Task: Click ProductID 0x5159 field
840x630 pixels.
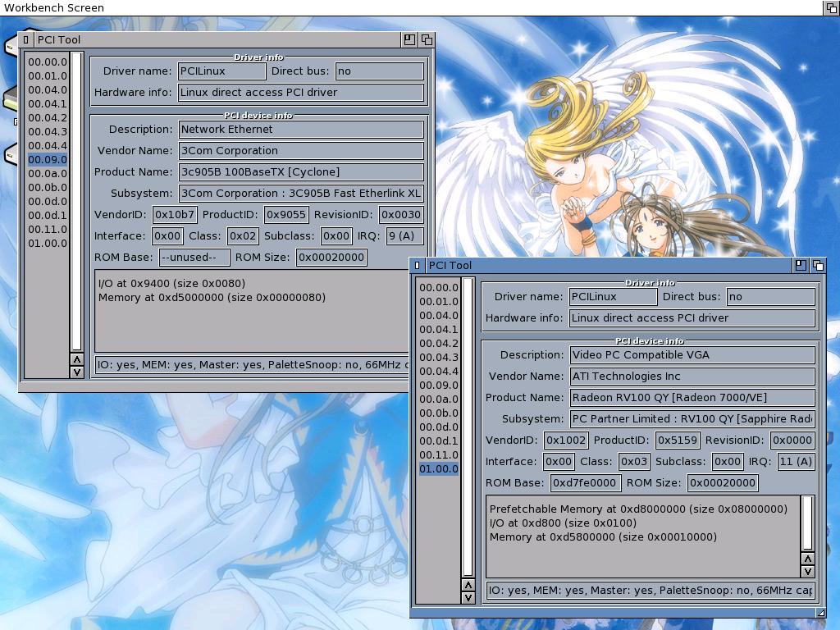Action: [x=678, y=441]
